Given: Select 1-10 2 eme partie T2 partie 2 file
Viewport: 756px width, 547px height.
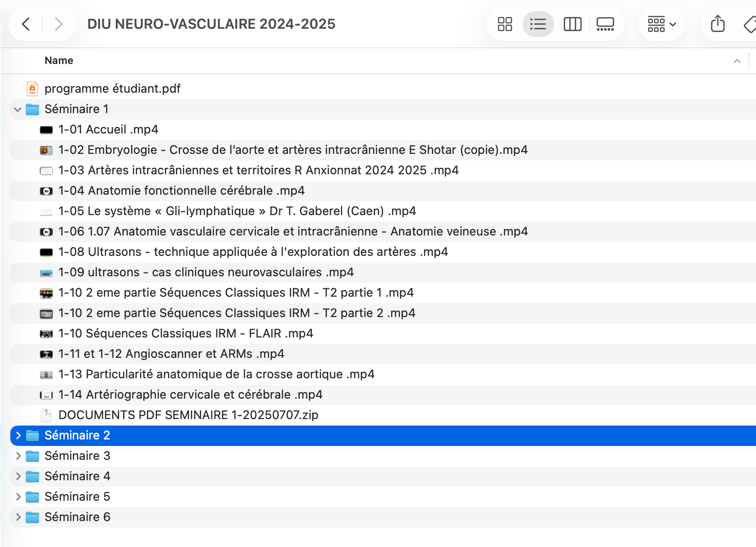Looking at the screenshot, I should click(237, 313).
